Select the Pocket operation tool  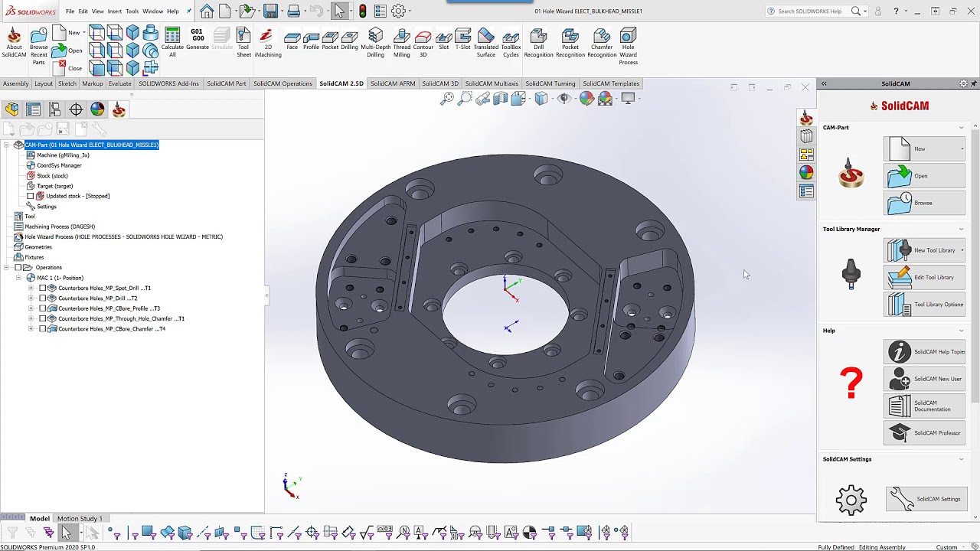point(330,41)
